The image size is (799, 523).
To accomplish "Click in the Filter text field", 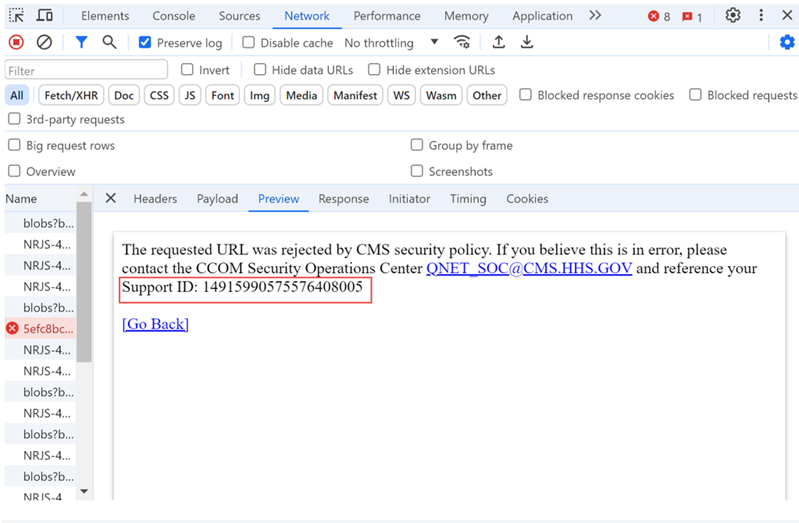I will [86, 70].
